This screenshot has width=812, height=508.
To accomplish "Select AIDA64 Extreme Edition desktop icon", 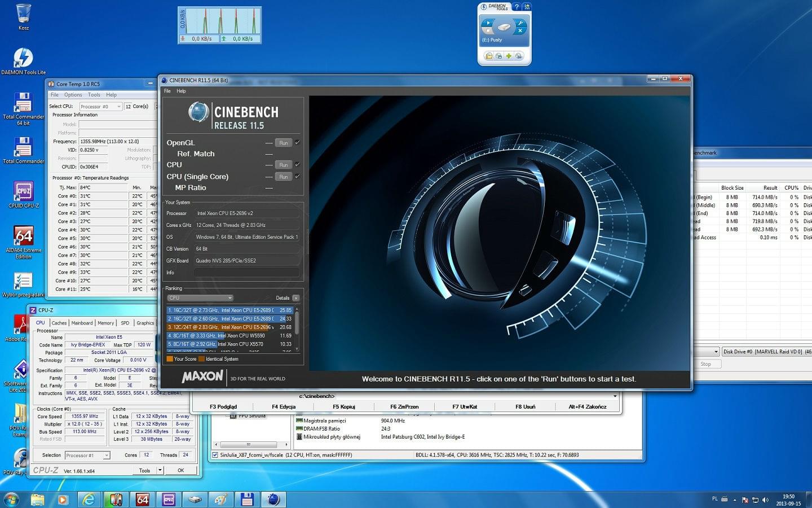I will 23,236.
